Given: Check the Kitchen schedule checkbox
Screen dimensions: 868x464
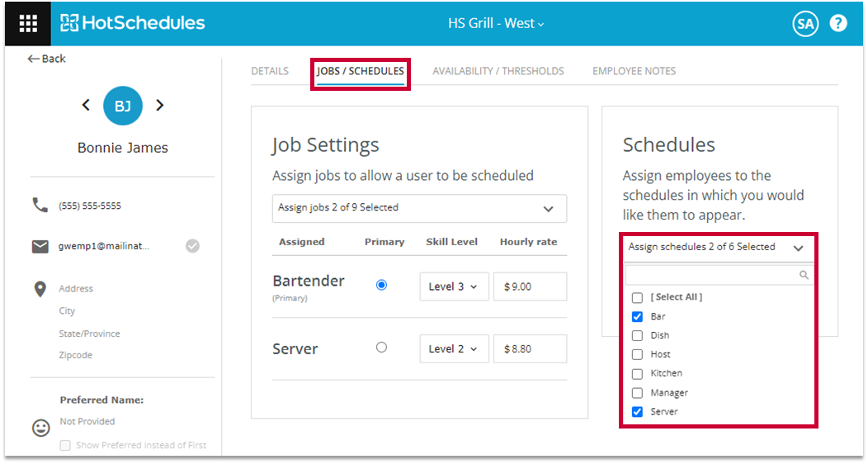Looking at the screenshot, I should pyautogui.click(x=637, y=374).
